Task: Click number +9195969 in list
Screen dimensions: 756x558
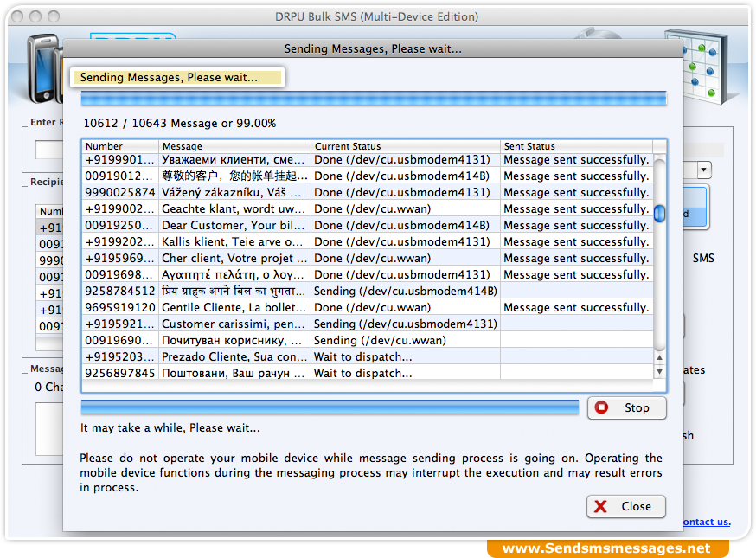Action: click(120, 258)
